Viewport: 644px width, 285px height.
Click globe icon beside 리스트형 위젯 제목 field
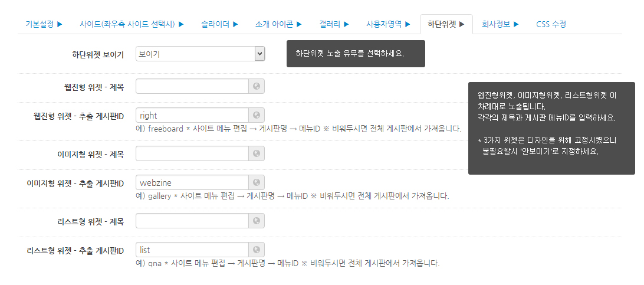tap(257, 221)
